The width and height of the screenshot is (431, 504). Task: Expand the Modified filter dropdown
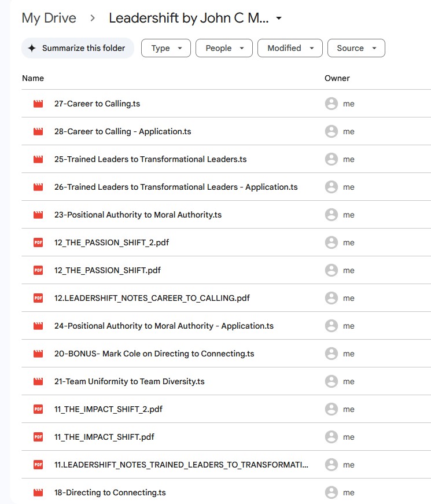289,49
